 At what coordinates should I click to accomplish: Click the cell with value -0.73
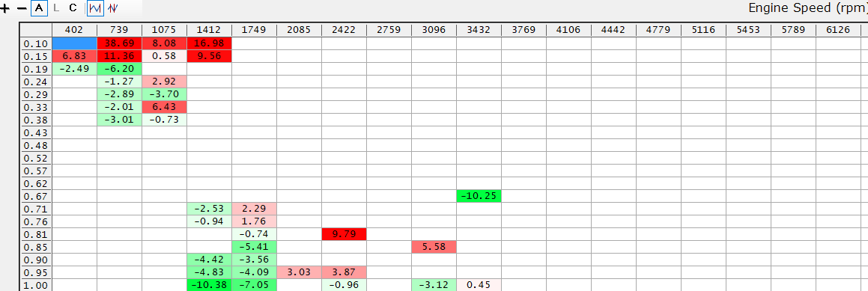point(165,120)
